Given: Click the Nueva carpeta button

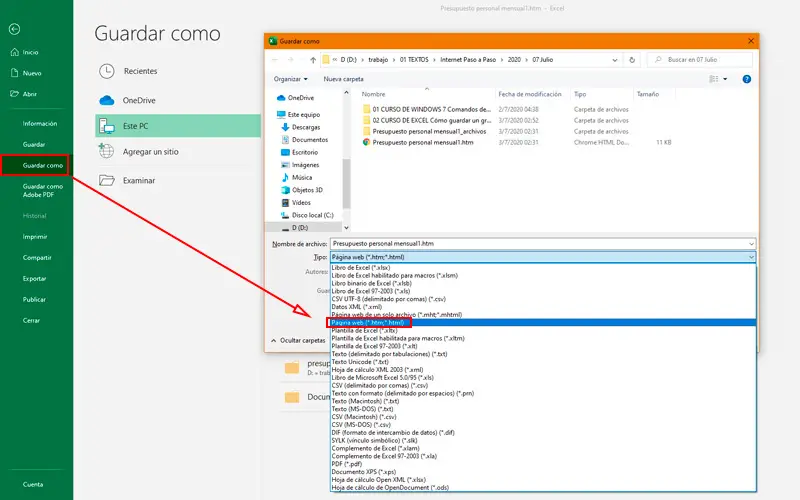Looking at the screenshot, I should [343, 79].
